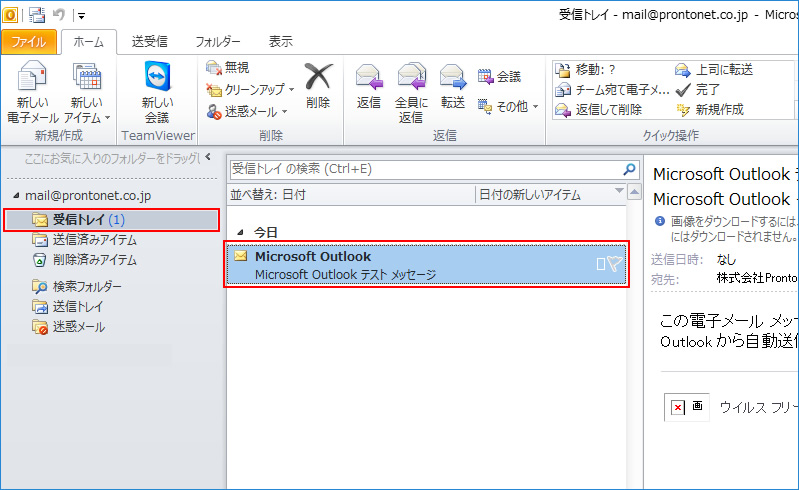The width and height of the screenshot is (799, 490).
Task: Select the 完了 quick step
Action: [697, 90]
